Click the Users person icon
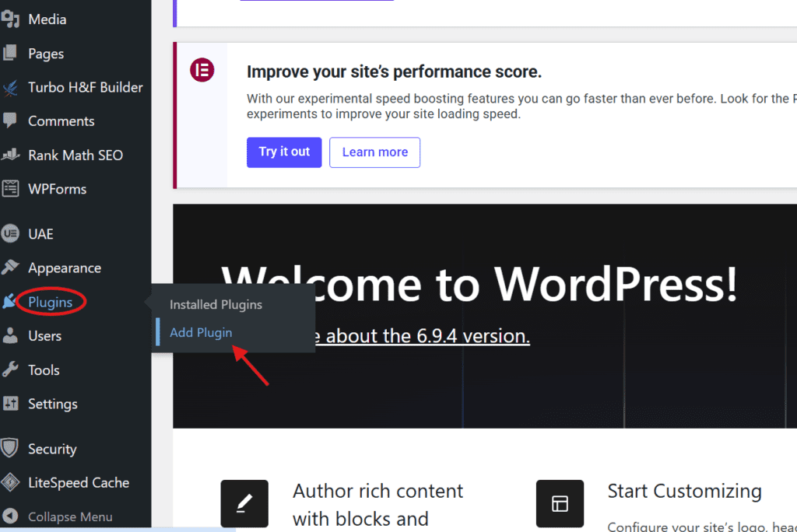The image size is (797, 532). [10, 335]
